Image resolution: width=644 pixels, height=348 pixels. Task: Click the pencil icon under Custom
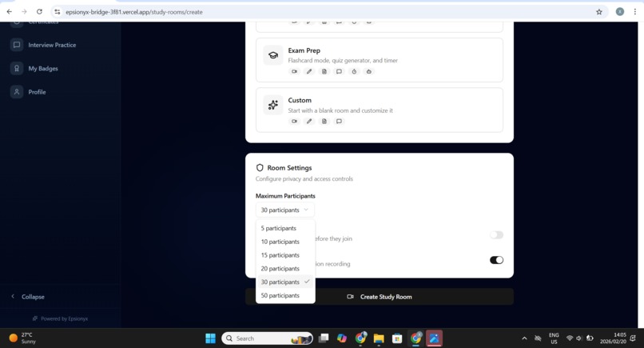[x=309, y=122]
